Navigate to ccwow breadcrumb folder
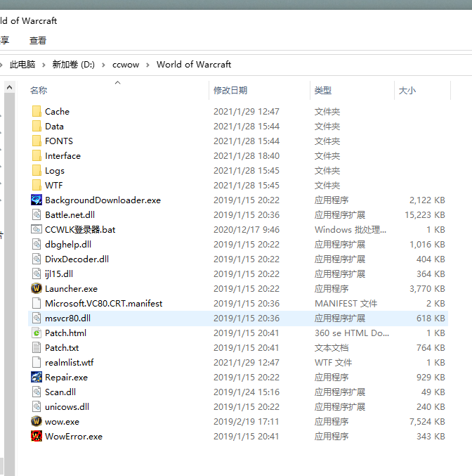 [126, 65]
